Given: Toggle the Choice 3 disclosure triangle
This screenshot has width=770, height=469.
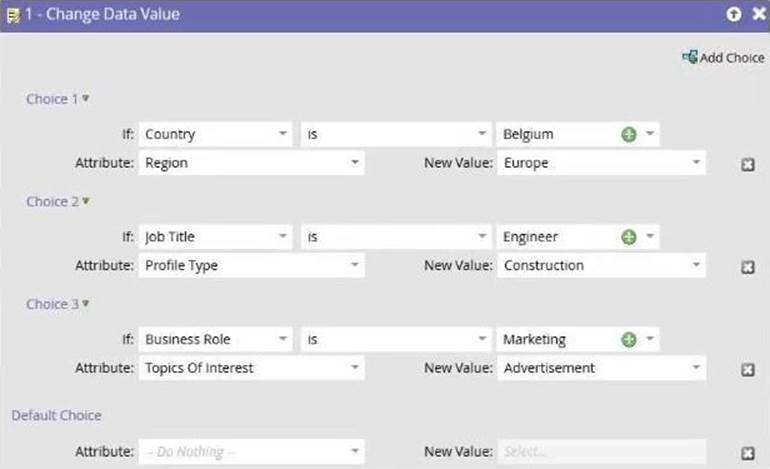Looking at the screenshot, I should [86, 304].
